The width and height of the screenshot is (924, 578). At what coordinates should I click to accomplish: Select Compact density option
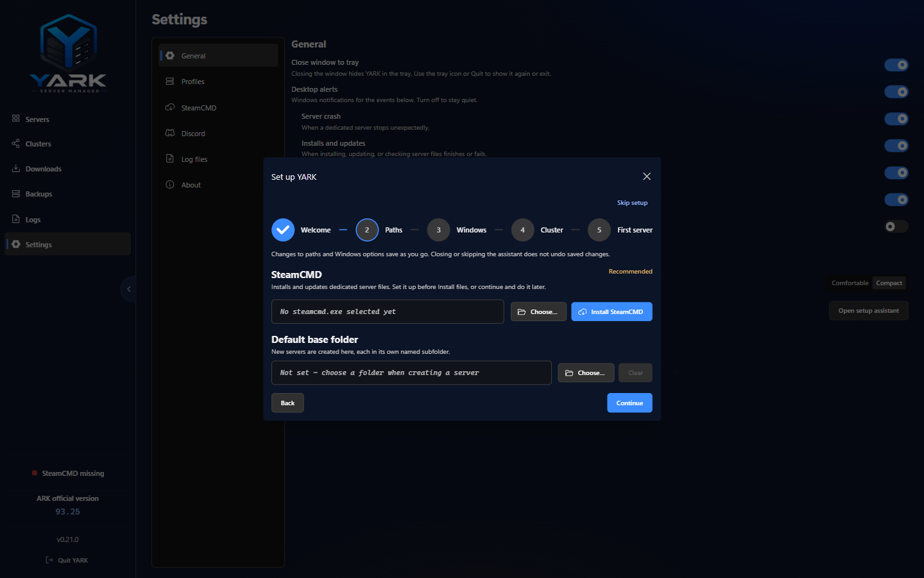pyautogui.click(x=889, y=283)
